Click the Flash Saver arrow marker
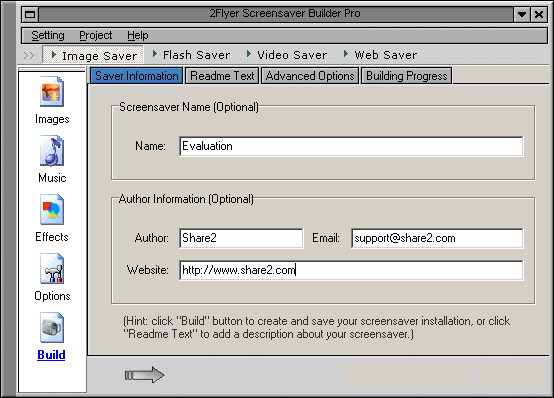554x398 pixels. coord(155,54)
